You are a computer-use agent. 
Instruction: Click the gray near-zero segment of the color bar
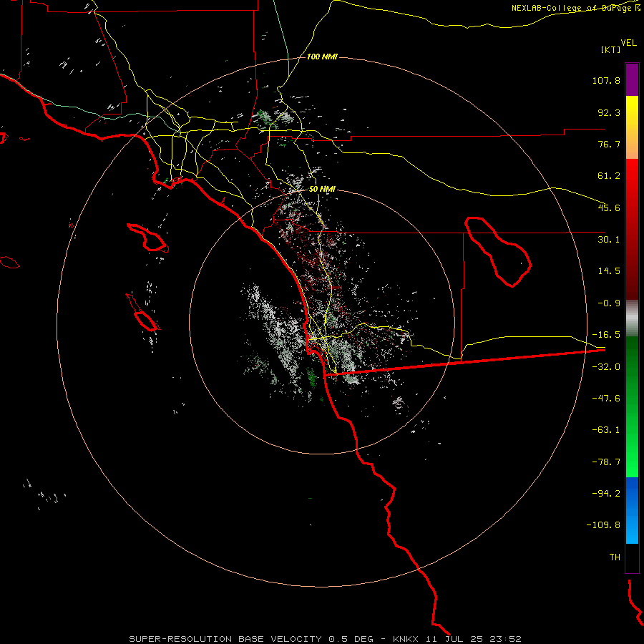click(x=632, y=318)
